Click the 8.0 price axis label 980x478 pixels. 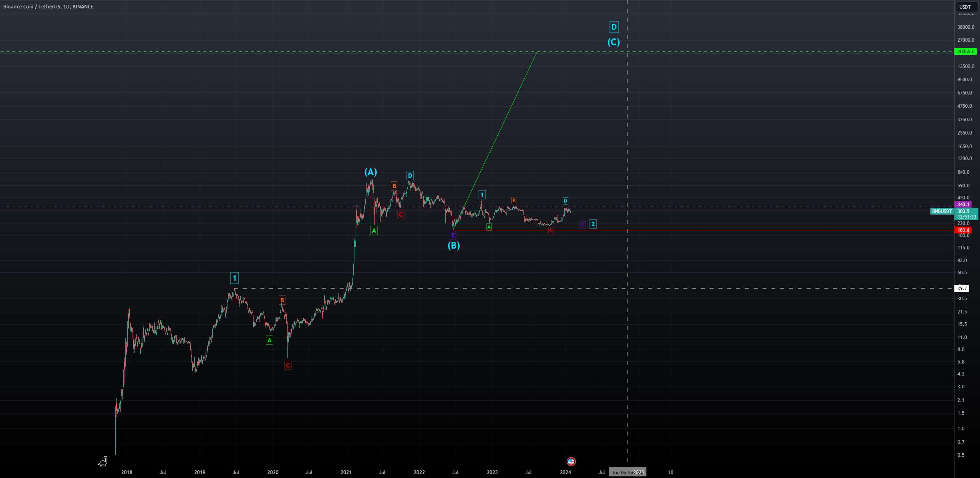pos(961,349)
